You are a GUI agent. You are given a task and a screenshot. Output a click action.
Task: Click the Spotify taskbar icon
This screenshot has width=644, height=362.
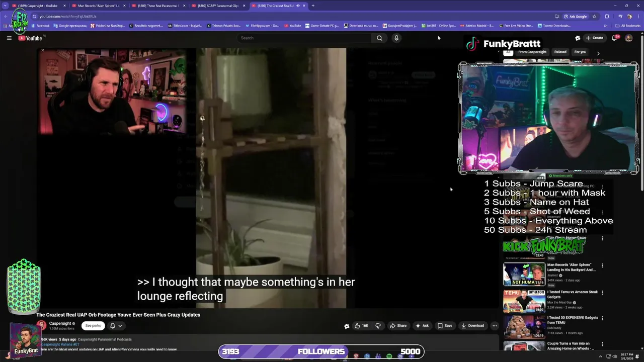coord(389,356)
